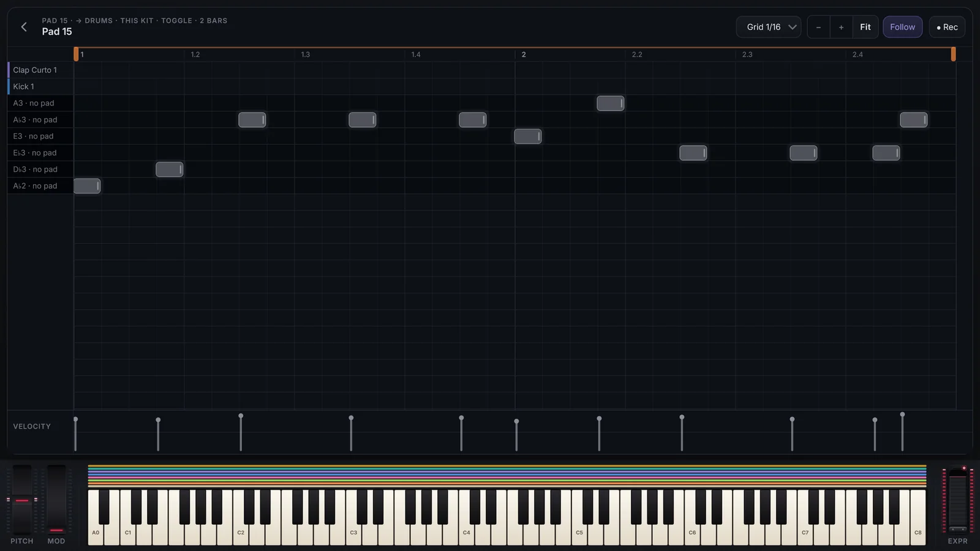Image resolution: width=980 pixels, height=551 pixels.
Task: Click the C8 piano key
Action: coord(918,517)
